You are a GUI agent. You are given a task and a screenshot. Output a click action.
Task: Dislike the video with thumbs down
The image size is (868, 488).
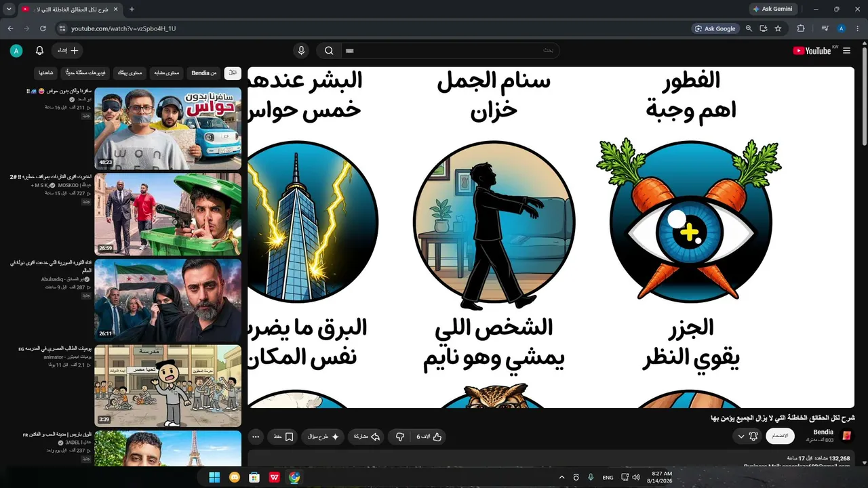coord(400,437)
